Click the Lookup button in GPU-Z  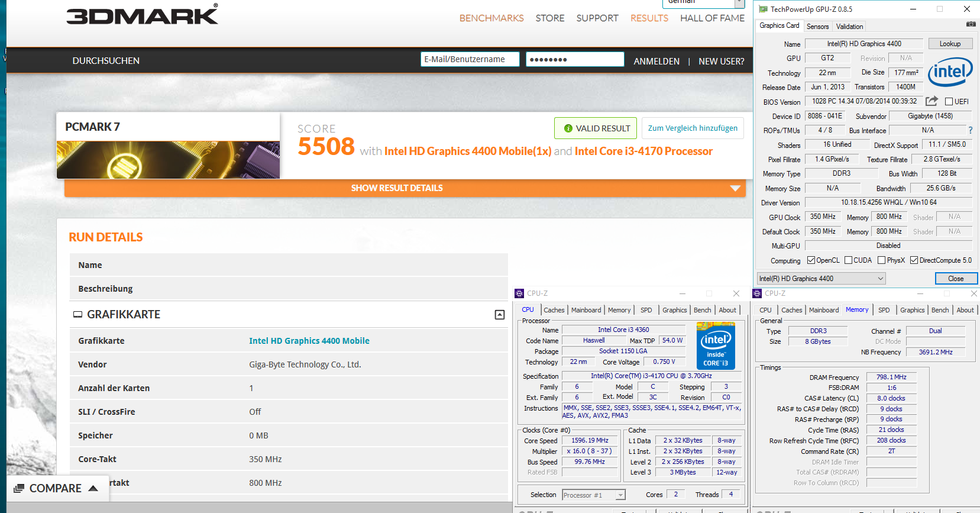click(x=950, y=44)
